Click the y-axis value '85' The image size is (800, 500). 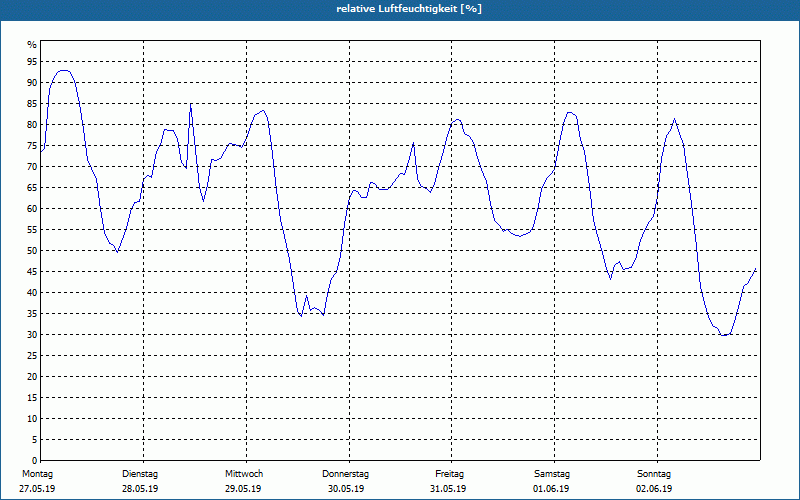32,104
